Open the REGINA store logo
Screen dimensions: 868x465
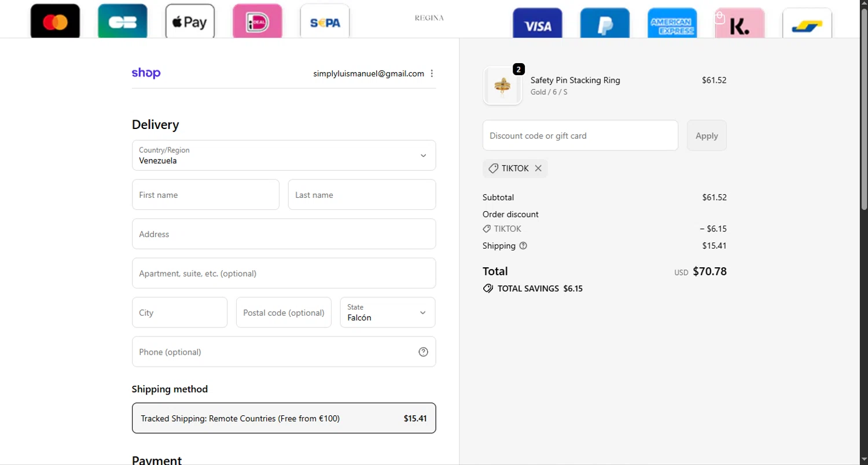[429, 18]
